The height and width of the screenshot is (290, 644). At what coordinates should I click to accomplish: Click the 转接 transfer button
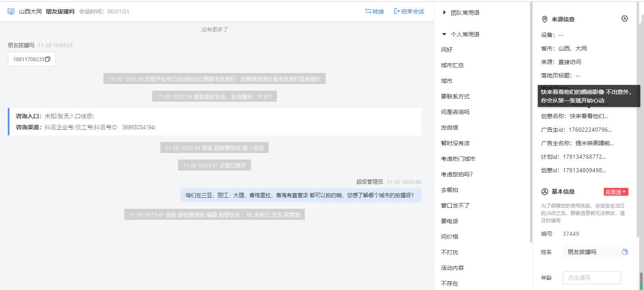(x=375, y=11)
